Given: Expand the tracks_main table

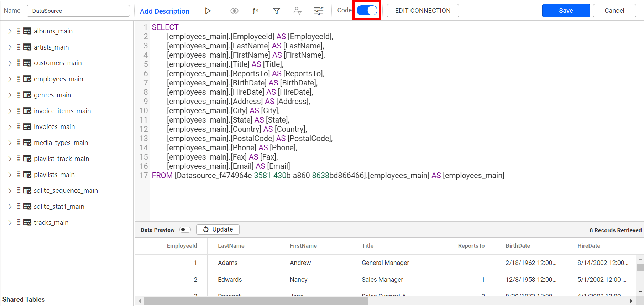Looking at the screenshot, I should tap(10, 223).
